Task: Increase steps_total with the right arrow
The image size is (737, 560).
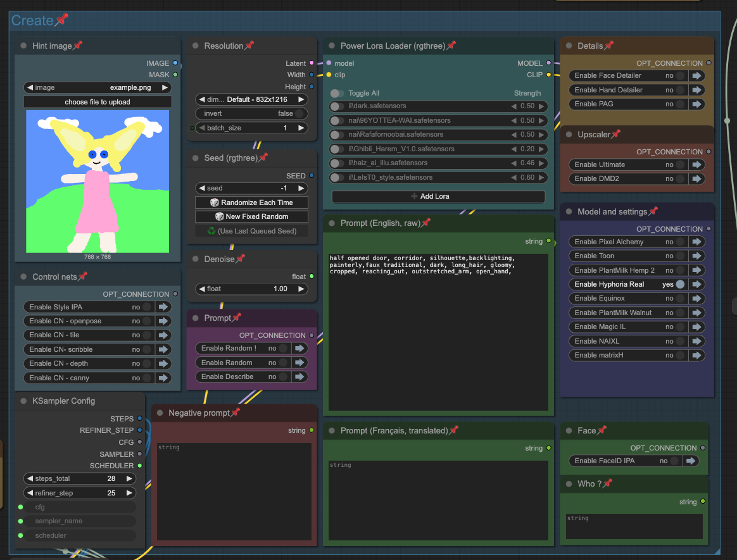Action: coord(129,478)
